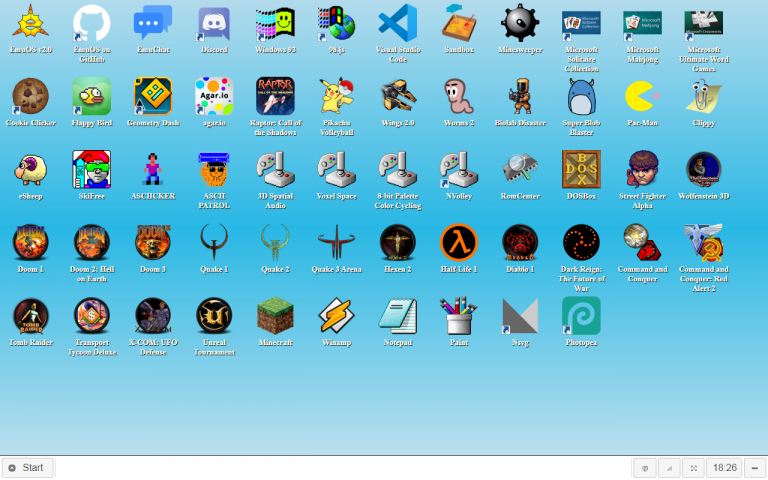
Task: Launch Biolab Disaster
Action: pyautogui.click(x=520, y=96)
